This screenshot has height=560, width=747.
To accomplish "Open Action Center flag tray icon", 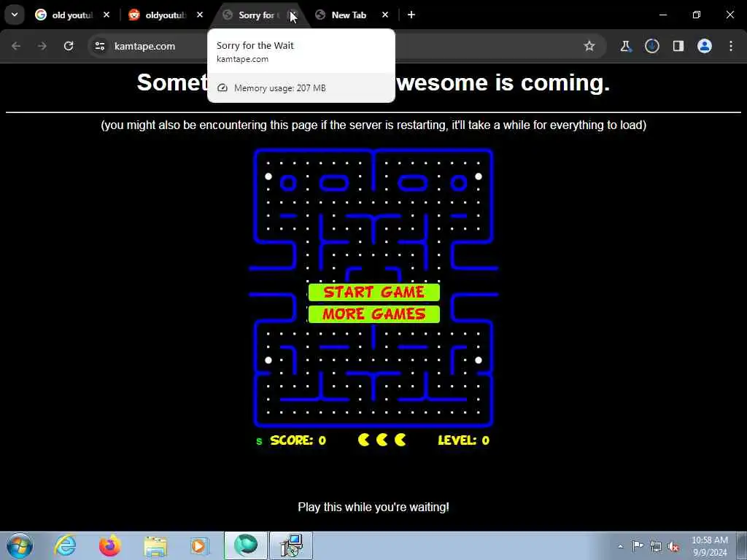I will pos(638,546).
